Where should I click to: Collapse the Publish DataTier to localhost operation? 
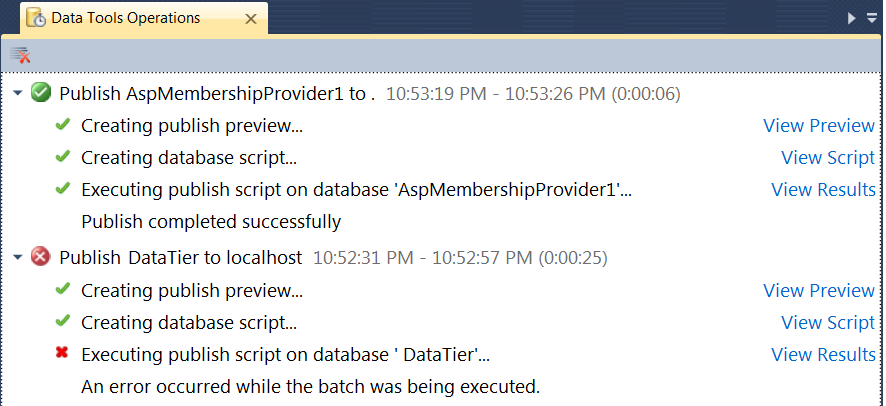point(18,257)
